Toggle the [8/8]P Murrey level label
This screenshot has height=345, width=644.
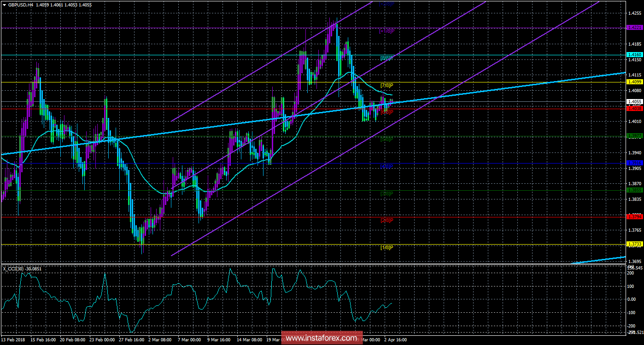(385, 58)
